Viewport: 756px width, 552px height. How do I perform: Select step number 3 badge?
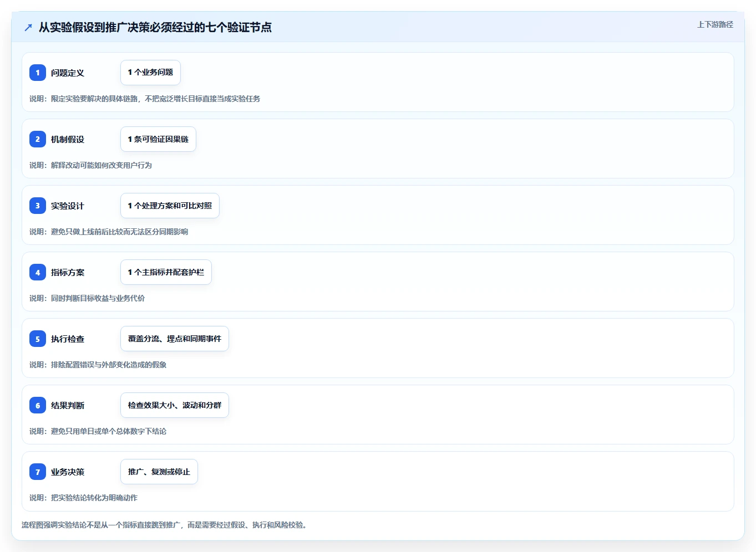pyautogui.click(x=38, y=206)
